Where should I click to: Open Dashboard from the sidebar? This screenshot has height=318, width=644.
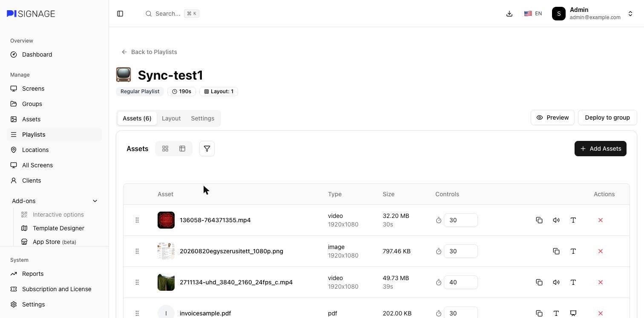click(55, 54)
